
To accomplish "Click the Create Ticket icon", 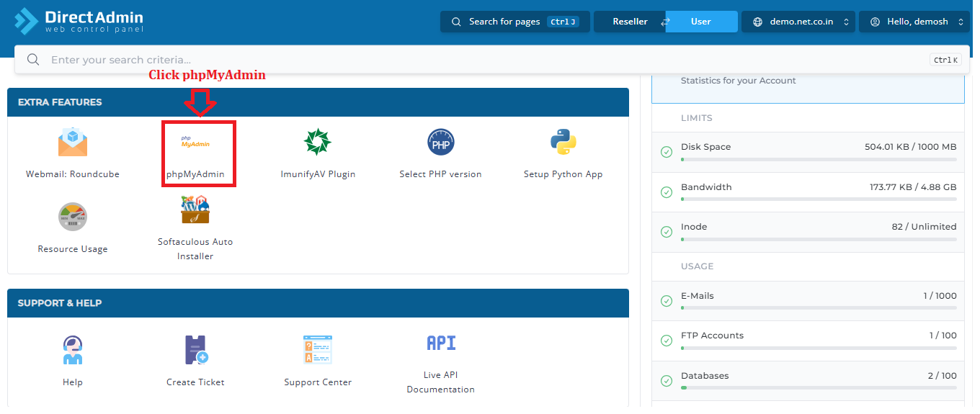I will click(195, 350).
